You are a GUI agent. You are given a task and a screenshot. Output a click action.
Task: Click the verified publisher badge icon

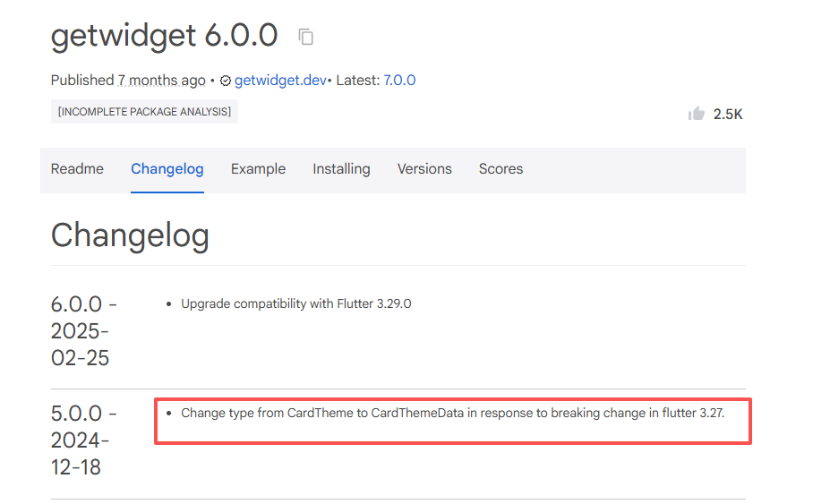(x=226, y=81)
